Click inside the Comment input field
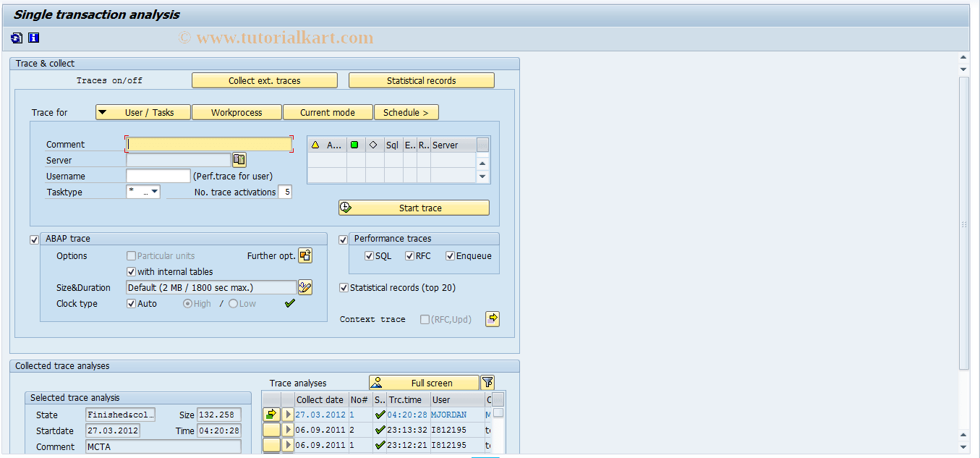This screenshot has height=458, width=980. pos(208,144)
